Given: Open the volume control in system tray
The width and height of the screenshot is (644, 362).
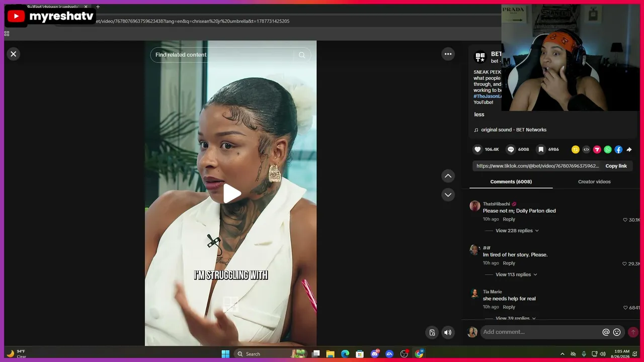Looking at the screenshot, I should [x=603, y=354].
